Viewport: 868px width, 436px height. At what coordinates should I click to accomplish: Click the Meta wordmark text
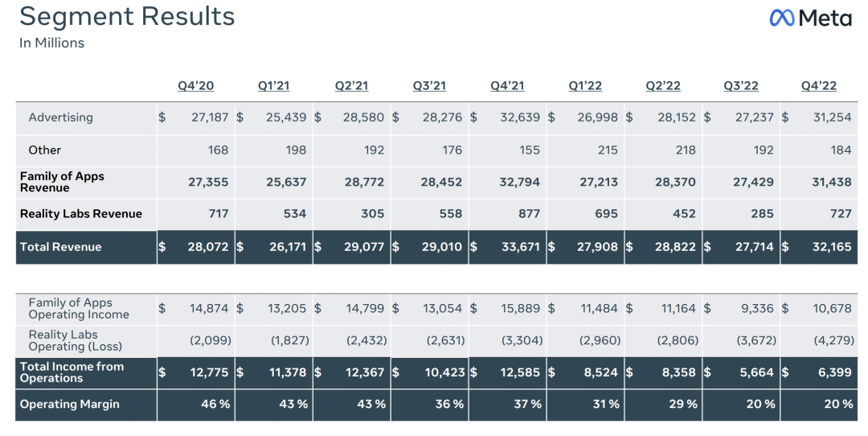pyautogui.click(x=825, y=19)
